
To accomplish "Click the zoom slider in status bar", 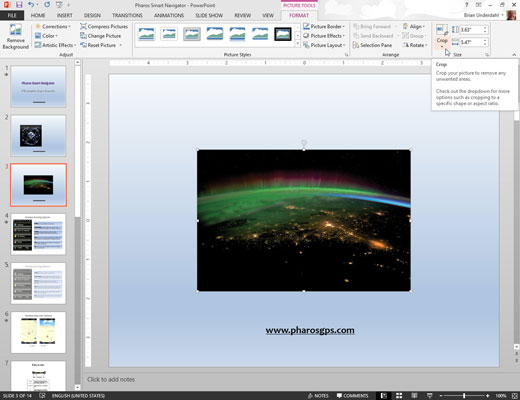I will click(464, 396).
